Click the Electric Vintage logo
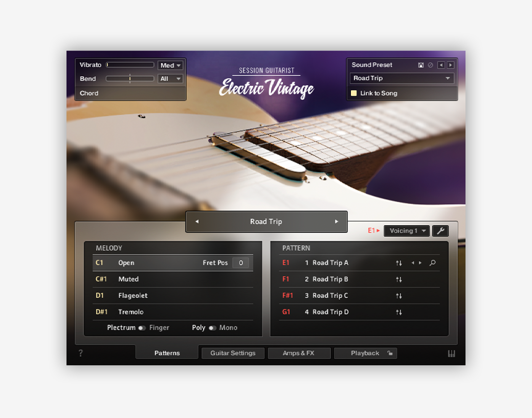Screen dimensions: 532x418 click(267, 88)
